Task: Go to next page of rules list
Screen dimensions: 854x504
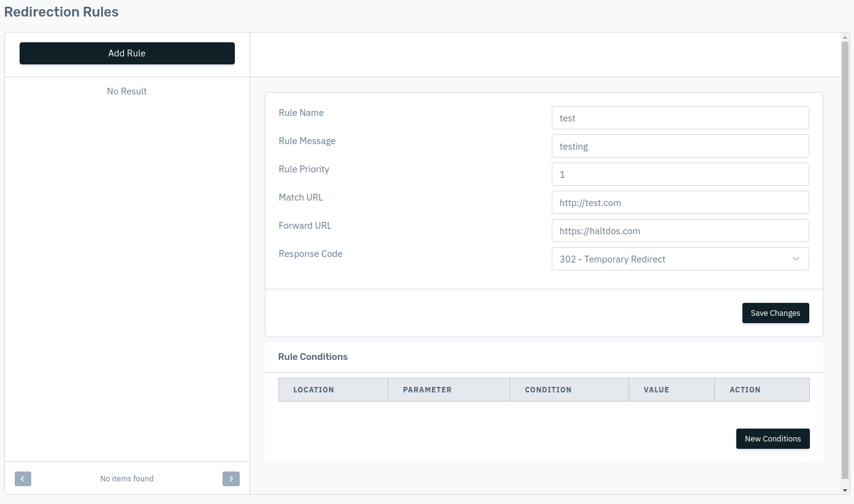Action: coord(231,479)
